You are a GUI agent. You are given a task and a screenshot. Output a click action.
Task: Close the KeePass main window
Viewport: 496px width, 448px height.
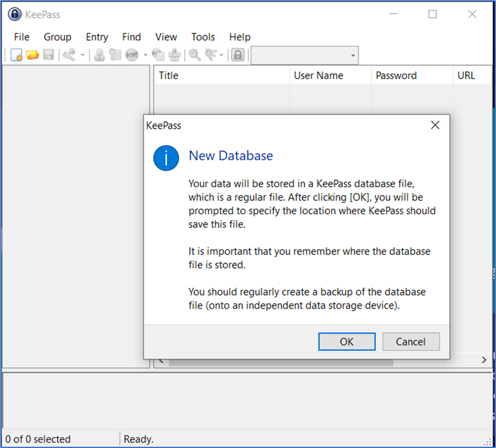point(472,14)
